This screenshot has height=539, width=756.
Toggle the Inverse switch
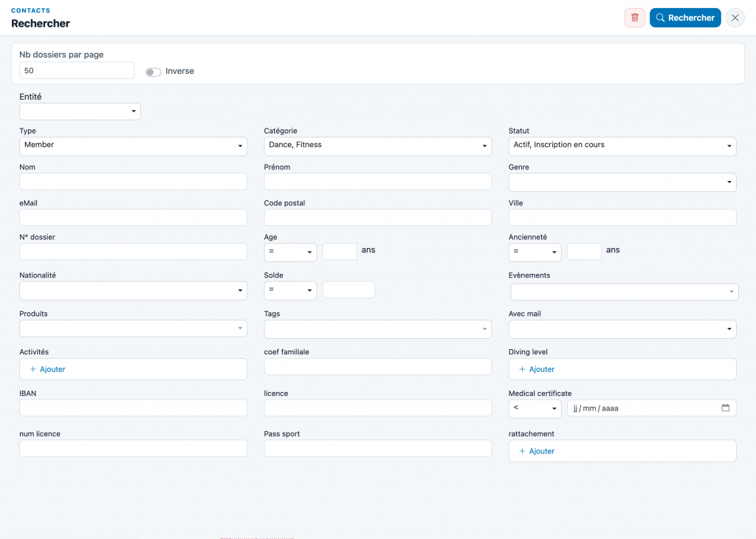pyautogui.click(x=154, y=72)
